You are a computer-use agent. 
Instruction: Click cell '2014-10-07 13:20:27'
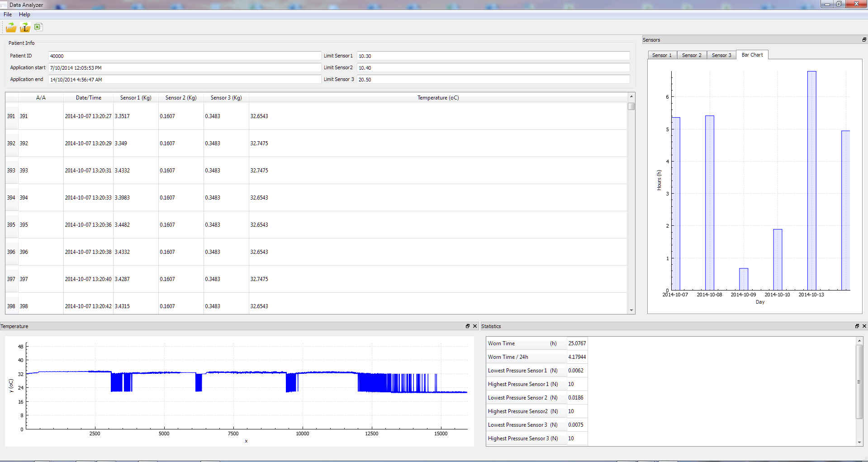(x=88, y=116)
